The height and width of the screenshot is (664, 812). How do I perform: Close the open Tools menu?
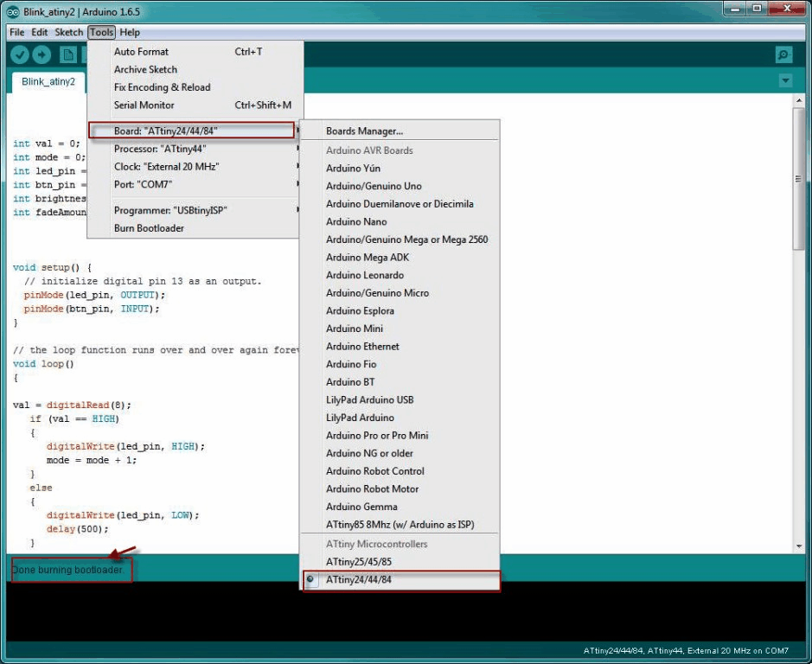tap(101, 32)
